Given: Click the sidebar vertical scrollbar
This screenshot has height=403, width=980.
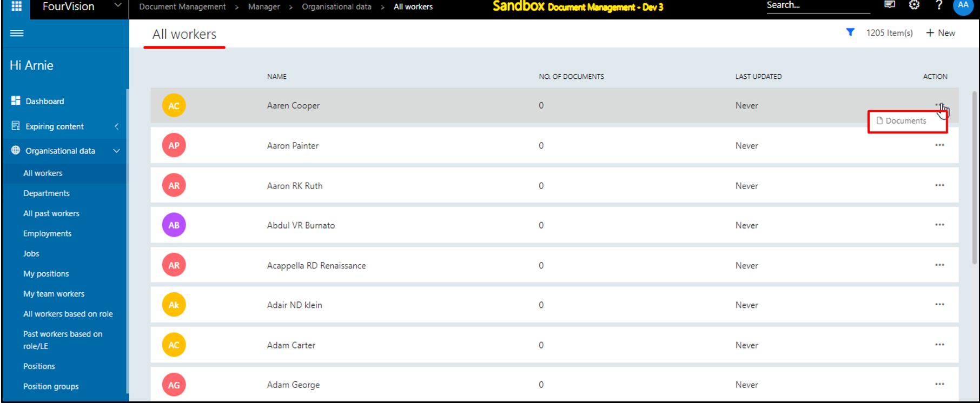Looking at the screenshot, I should click(x=128, y=241).
